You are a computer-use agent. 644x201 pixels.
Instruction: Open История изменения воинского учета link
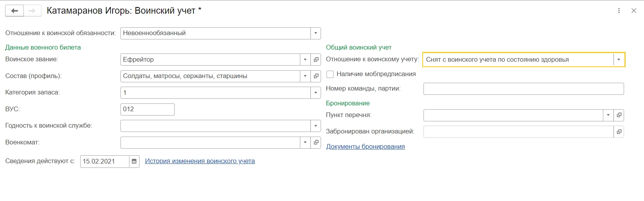coord(200,161)
